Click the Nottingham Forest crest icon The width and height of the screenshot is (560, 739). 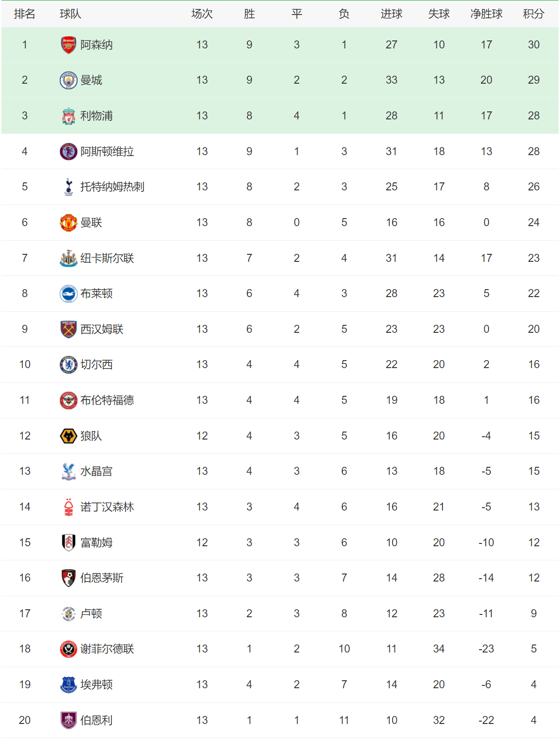69,507
